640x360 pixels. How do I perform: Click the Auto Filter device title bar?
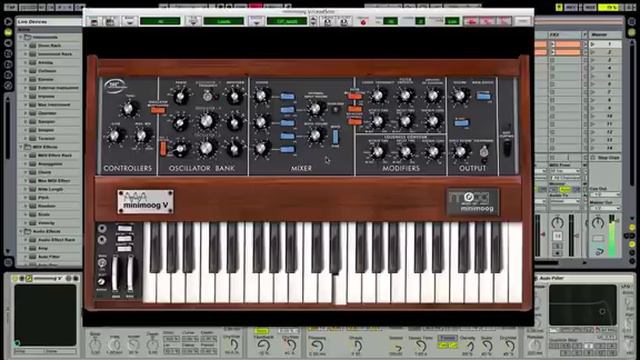584,278
